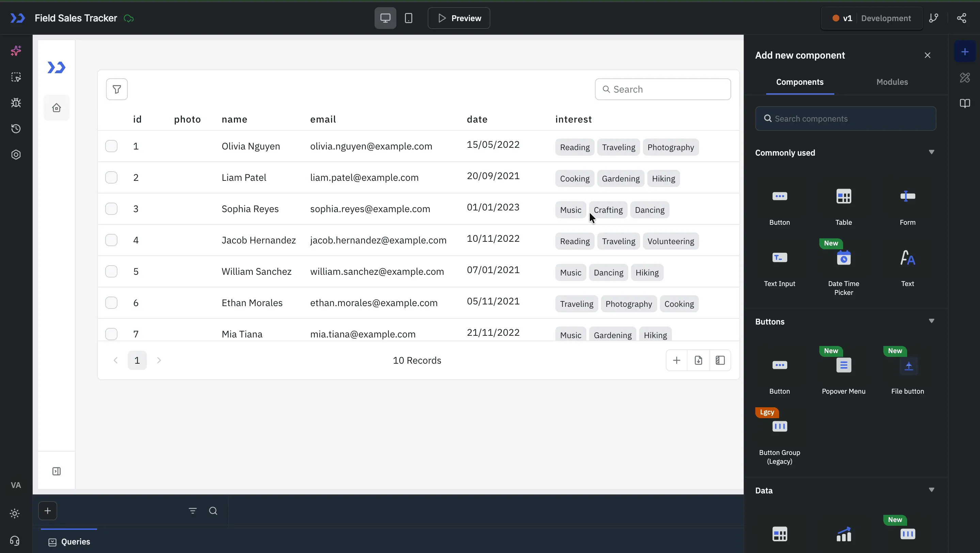This screenshot has height=553, width=980.
Task: Tick the William Sanchez row checkbox
Action: (x=111, y=271)
